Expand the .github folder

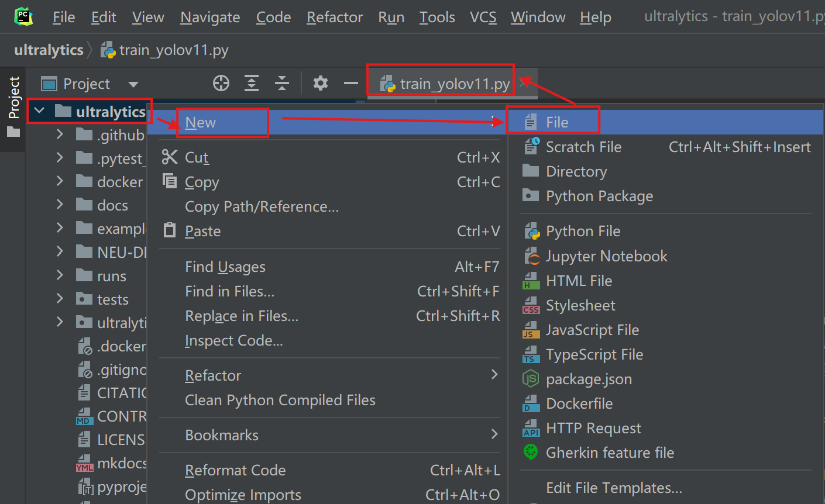point(60,134)
